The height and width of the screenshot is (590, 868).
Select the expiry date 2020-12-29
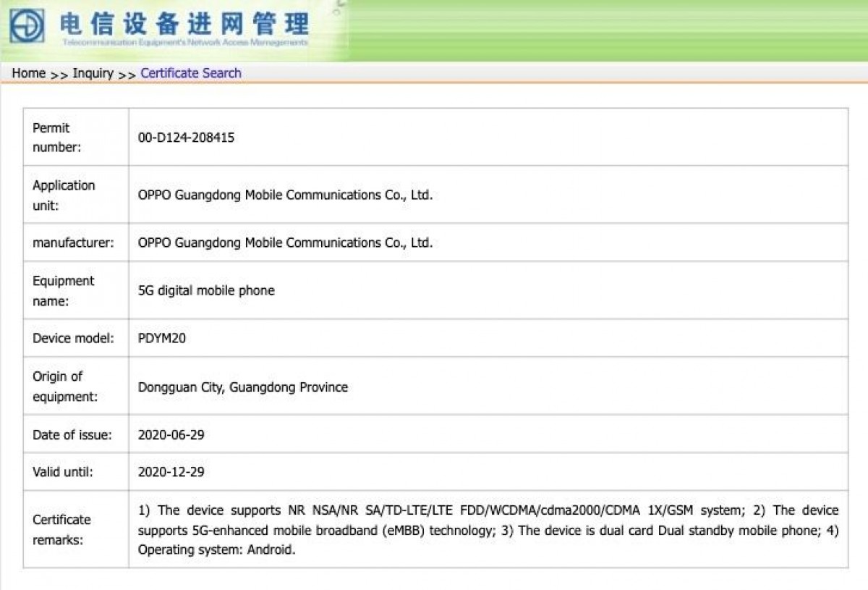point(171,472)
